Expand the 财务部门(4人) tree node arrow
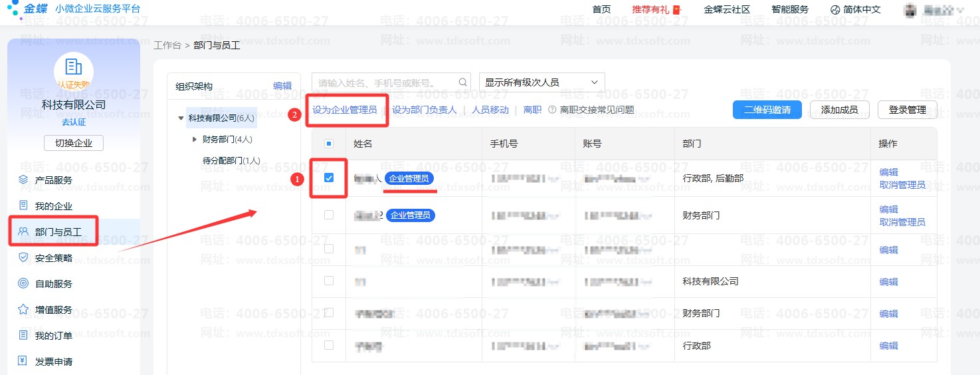The image size is (980, 375). click(x=195, y=139)
